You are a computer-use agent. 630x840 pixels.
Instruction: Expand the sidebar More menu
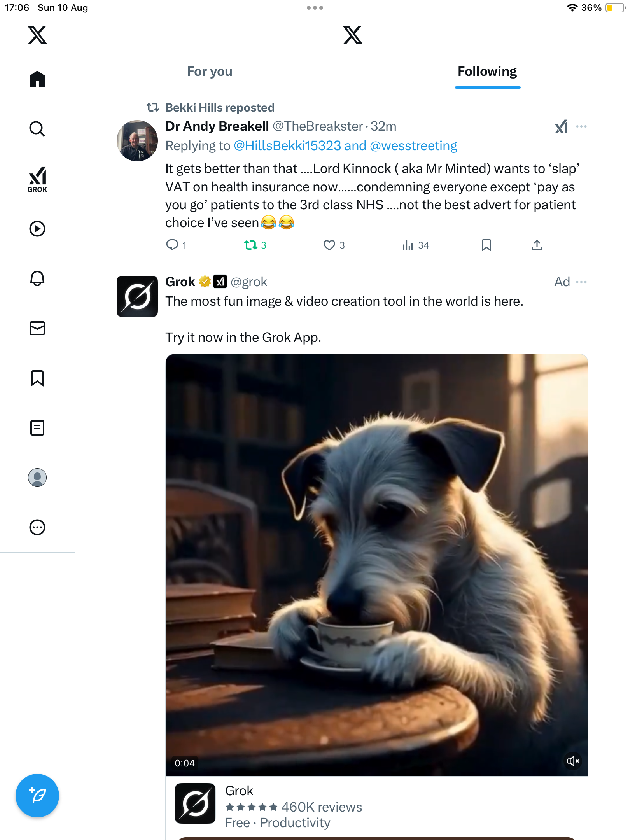click(x=37, y=527)
